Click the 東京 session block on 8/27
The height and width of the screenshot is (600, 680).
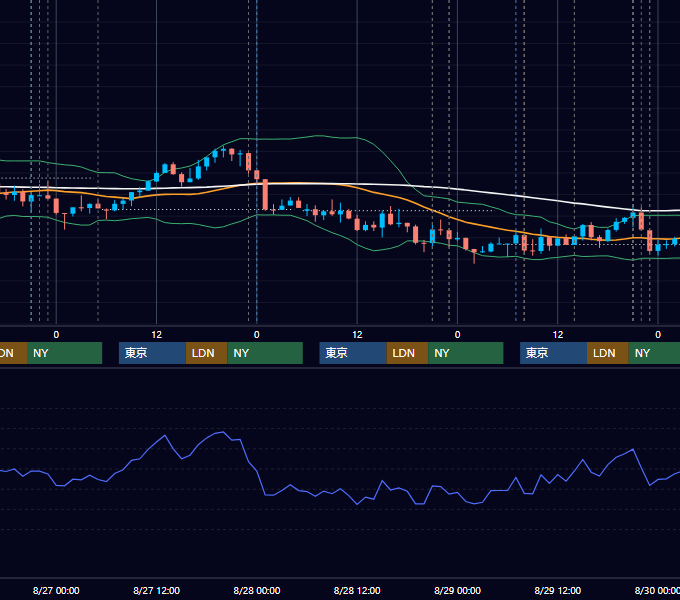click(x=152, y=353)
